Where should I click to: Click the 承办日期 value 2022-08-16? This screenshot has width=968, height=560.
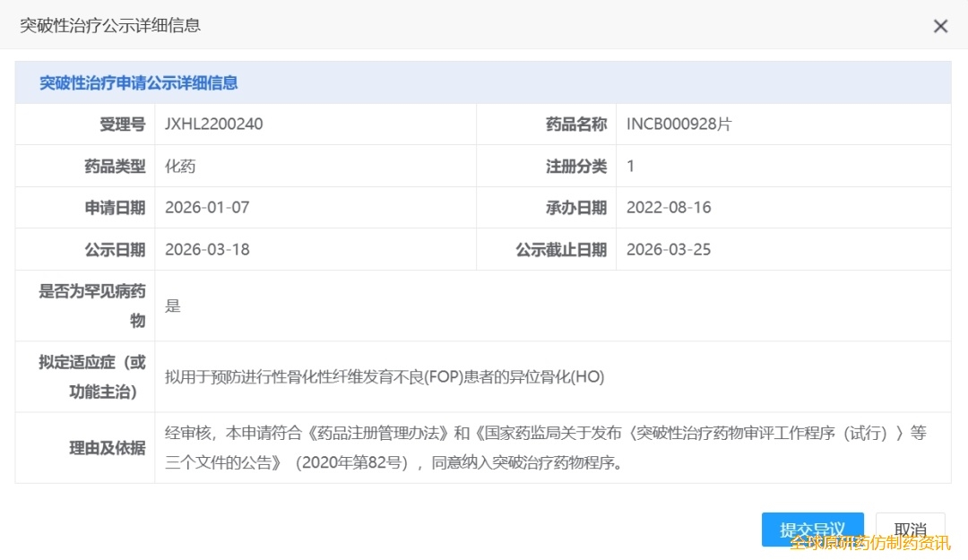click(x=669, y=207)
